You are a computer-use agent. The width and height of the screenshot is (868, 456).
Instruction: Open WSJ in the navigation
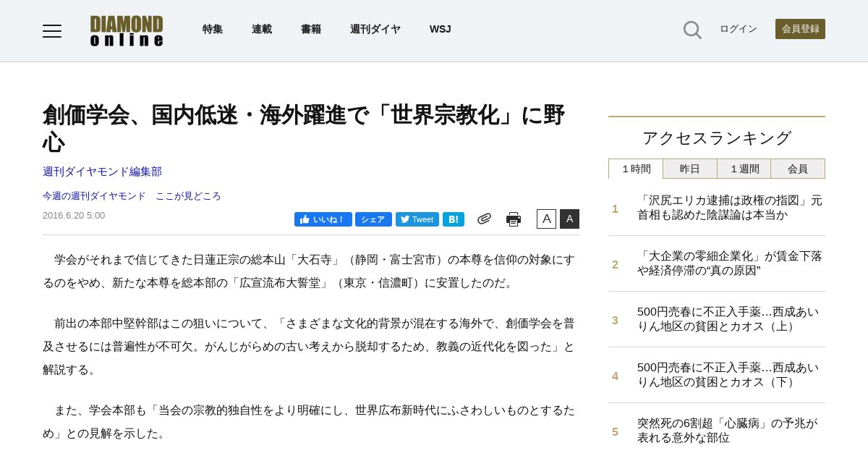440,29
